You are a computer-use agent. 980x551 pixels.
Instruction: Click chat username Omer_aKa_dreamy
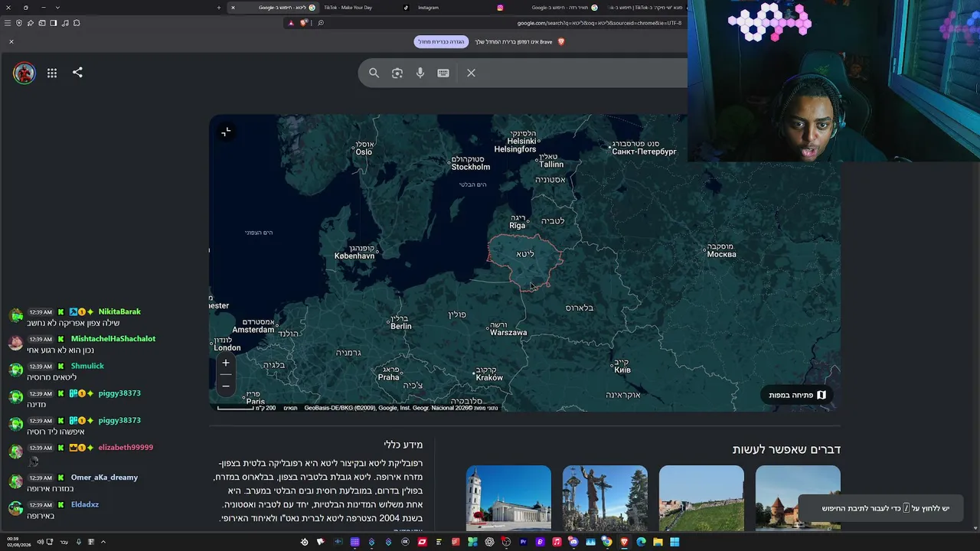[104, 478]
